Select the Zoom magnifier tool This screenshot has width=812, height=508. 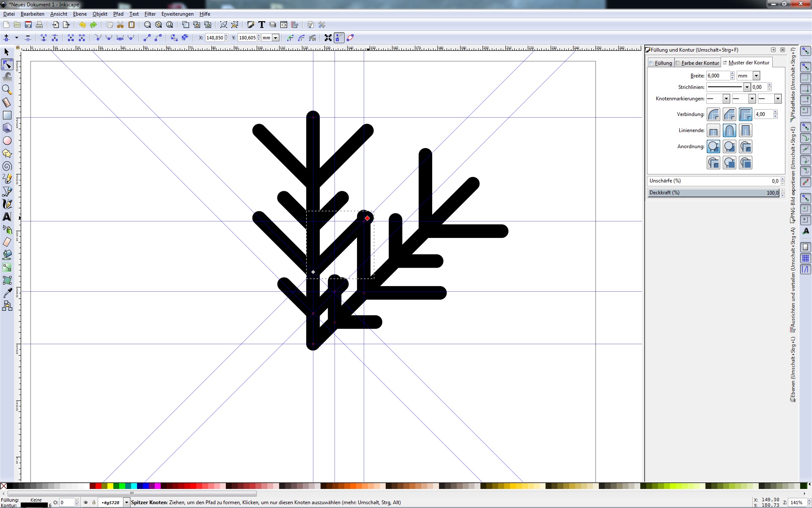tap(7, 89)
